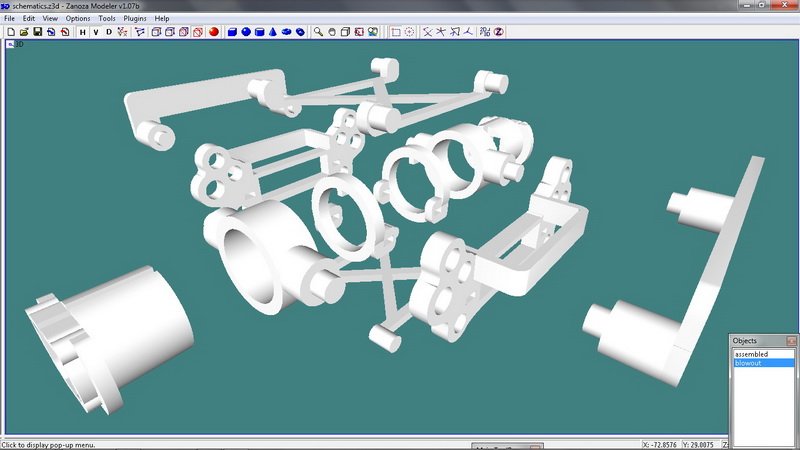Select the Pan hand tool
Screen dimensions: 800x450
coord(332,32)
